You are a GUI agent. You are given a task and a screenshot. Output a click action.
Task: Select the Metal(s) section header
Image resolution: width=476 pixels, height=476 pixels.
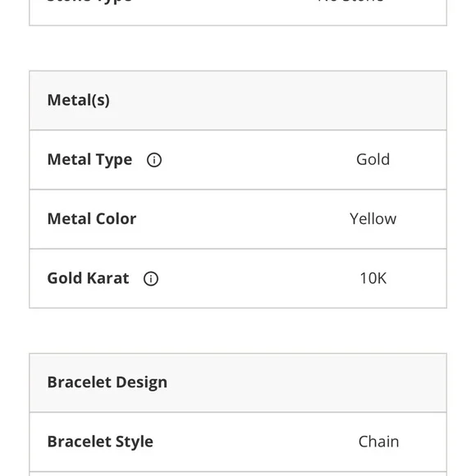[238, 100]
